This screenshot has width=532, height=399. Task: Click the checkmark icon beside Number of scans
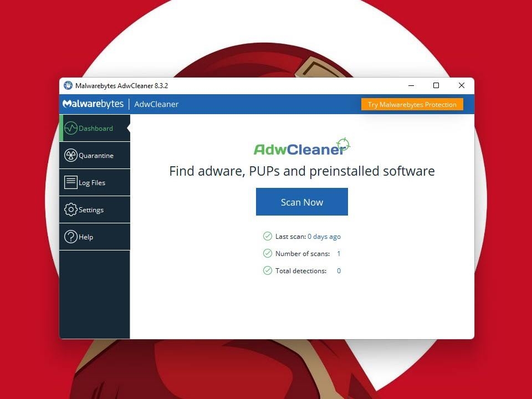click(x=267, y=253)
